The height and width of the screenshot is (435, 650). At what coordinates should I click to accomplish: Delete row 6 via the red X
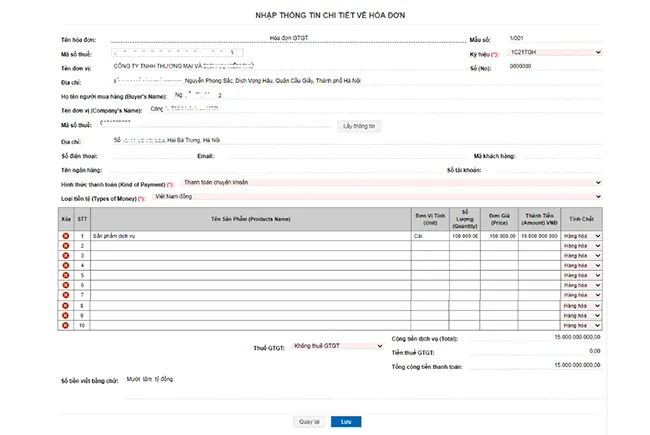[66, 286]
